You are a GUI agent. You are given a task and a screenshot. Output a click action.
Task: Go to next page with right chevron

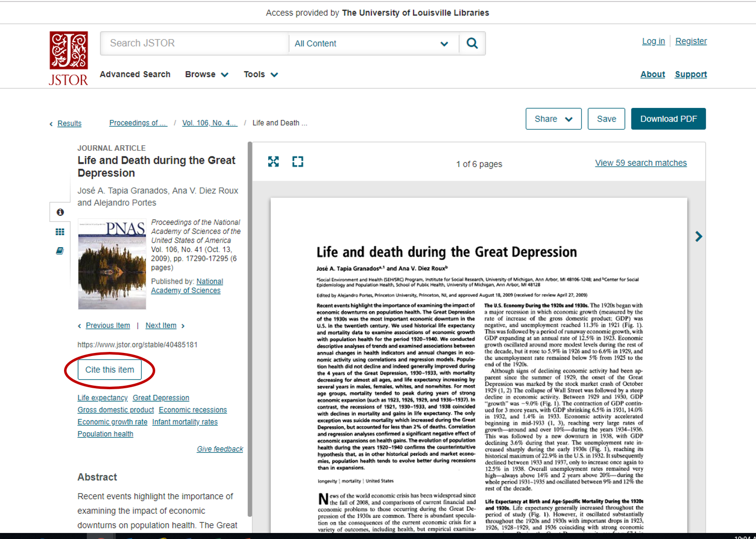point(699,236)
